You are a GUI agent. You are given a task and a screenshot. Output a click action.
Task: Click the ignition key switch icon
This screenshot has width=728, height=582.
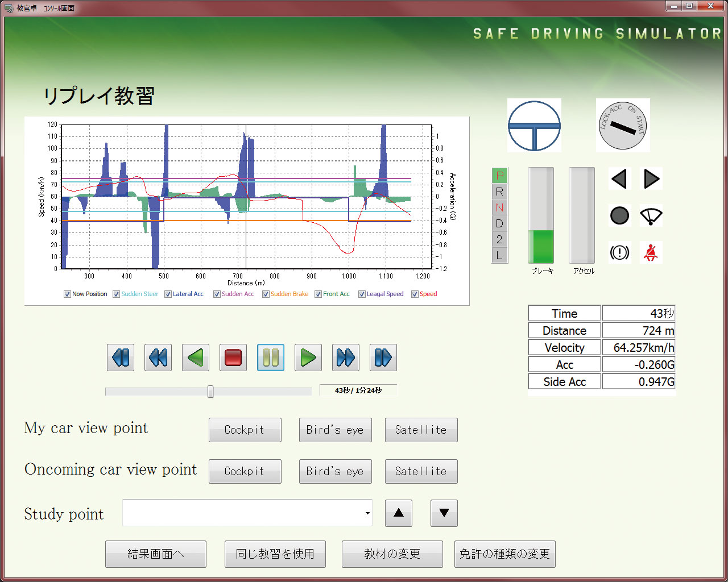[x=623, y=125]
